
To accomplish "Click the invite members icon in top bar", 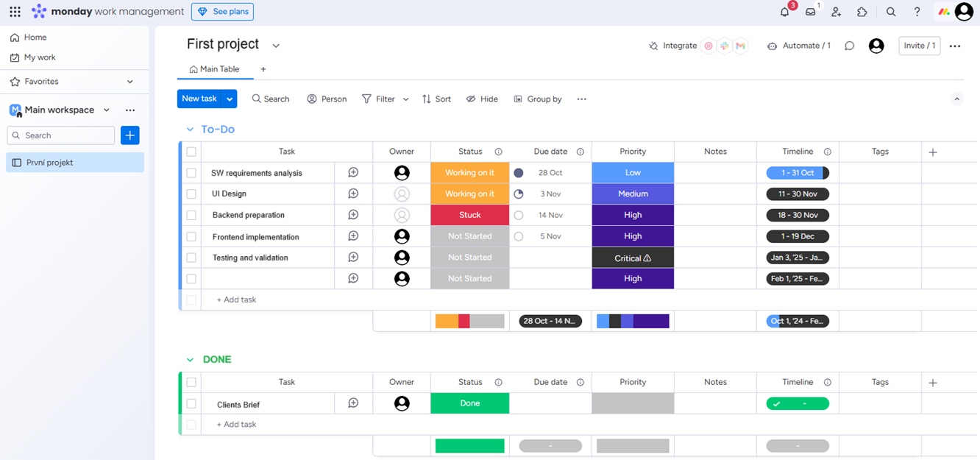I will (x=836, y=12).
